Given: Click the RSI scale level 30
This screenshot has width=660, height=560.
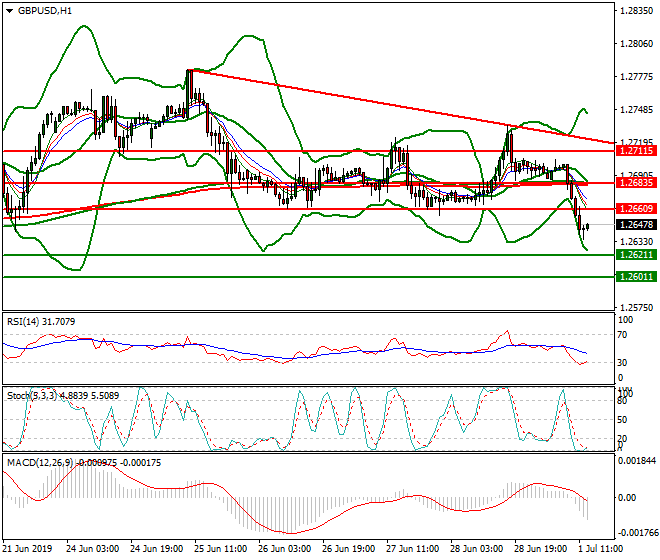Looking at the screenshot, I should point(622,363).
